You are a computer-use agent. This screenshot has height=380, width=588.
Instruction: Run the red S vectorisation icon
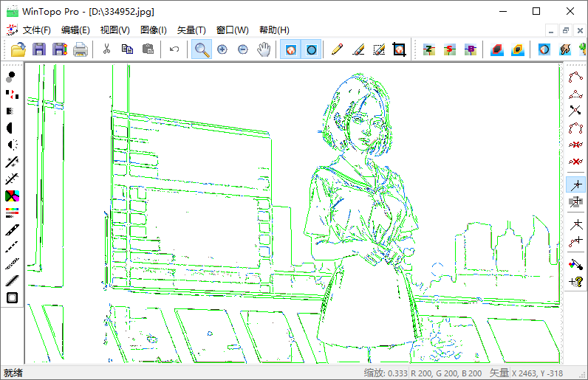point(450,49)
